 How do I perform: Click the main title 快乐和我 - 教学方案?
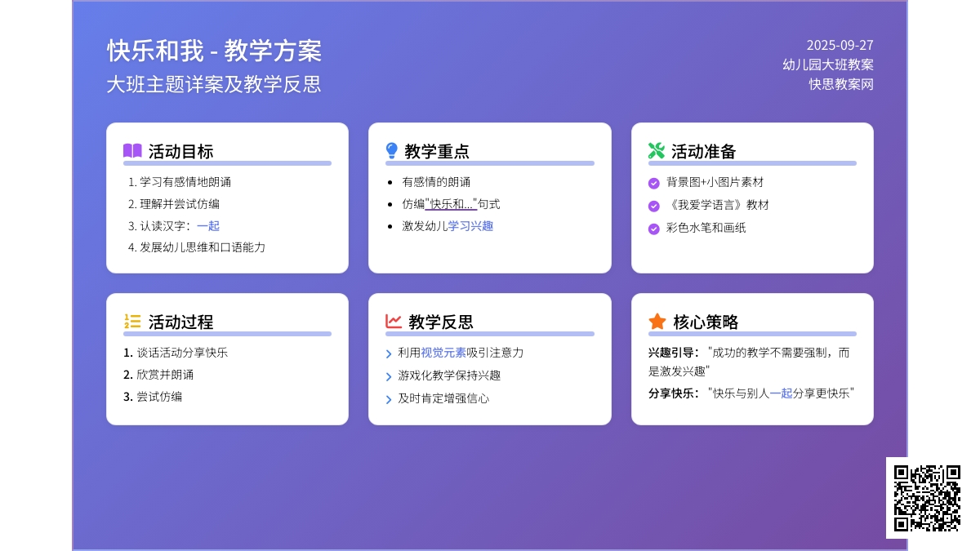point(214,51)
